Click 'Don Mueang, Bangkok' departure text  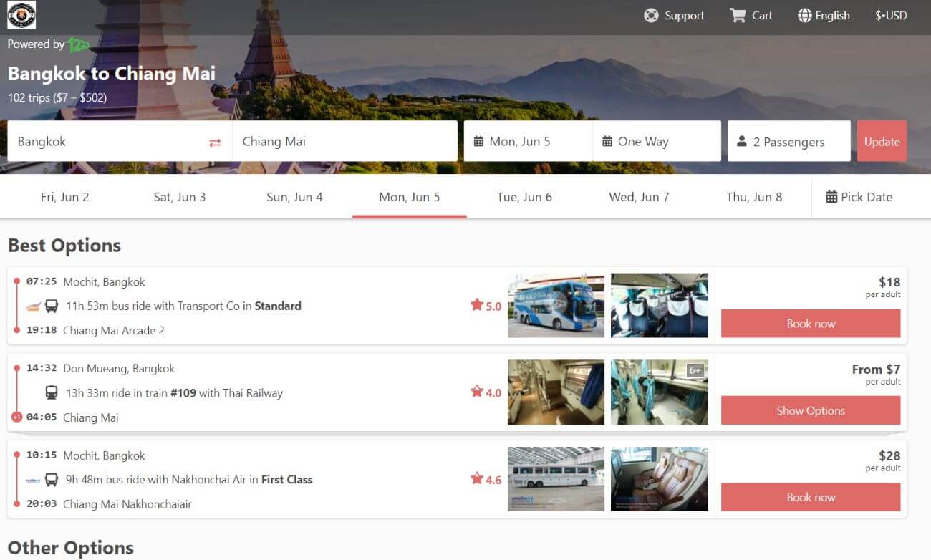(x=119, y=369)
